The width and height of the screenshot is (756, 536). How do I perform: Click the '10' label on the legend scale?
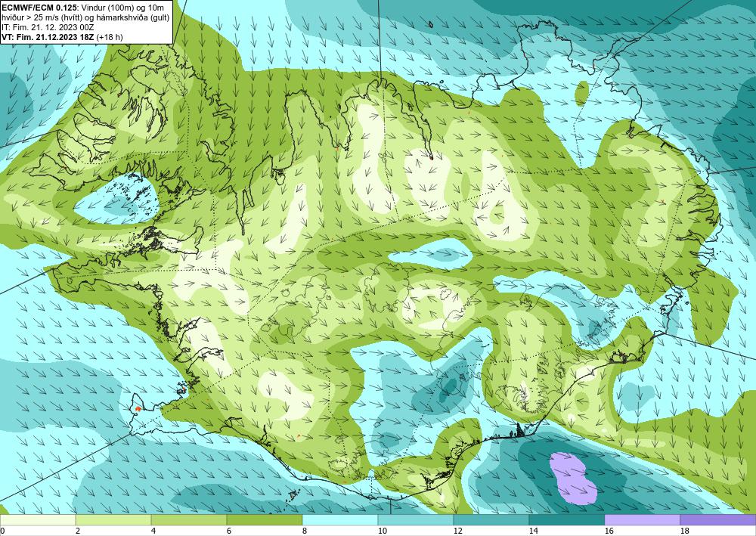click(382, 531)
